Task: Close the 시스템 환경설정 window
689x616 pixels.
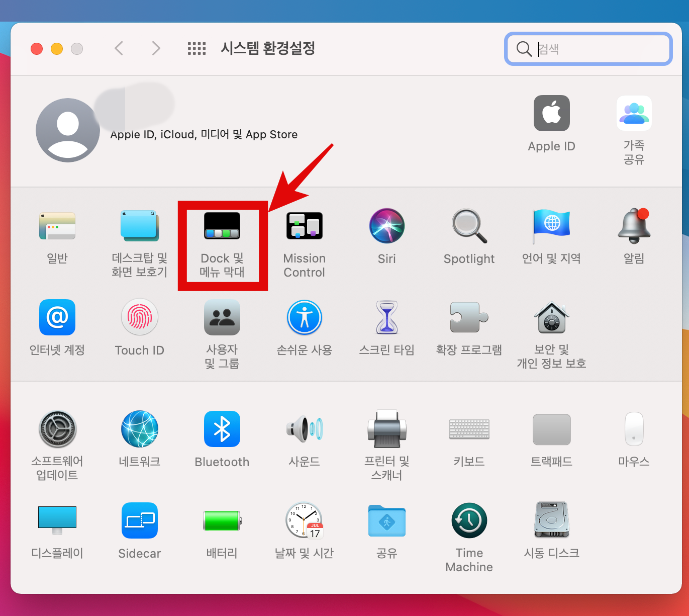Action: (x=37, y=49)
